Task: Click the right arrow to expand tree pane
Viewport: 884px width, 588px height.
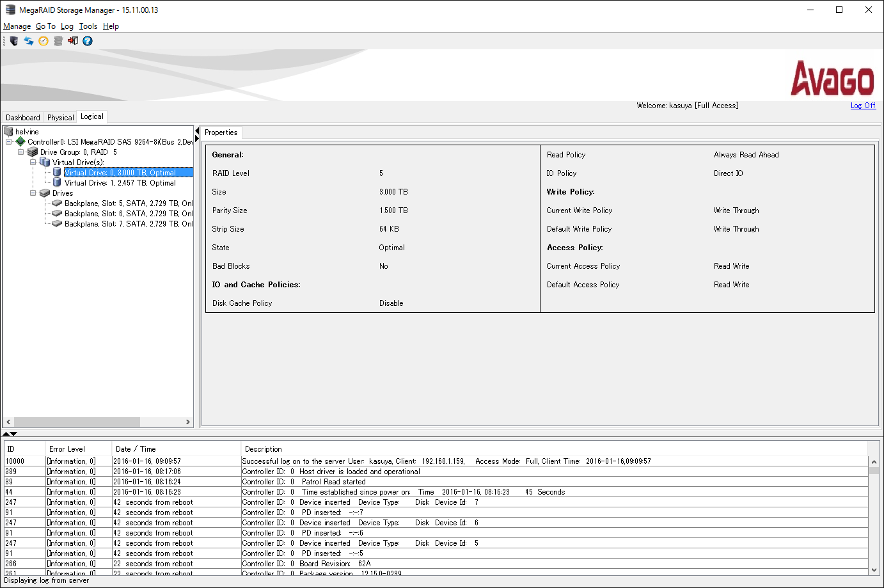Action: pyautogui.click(x=197, y=139)
